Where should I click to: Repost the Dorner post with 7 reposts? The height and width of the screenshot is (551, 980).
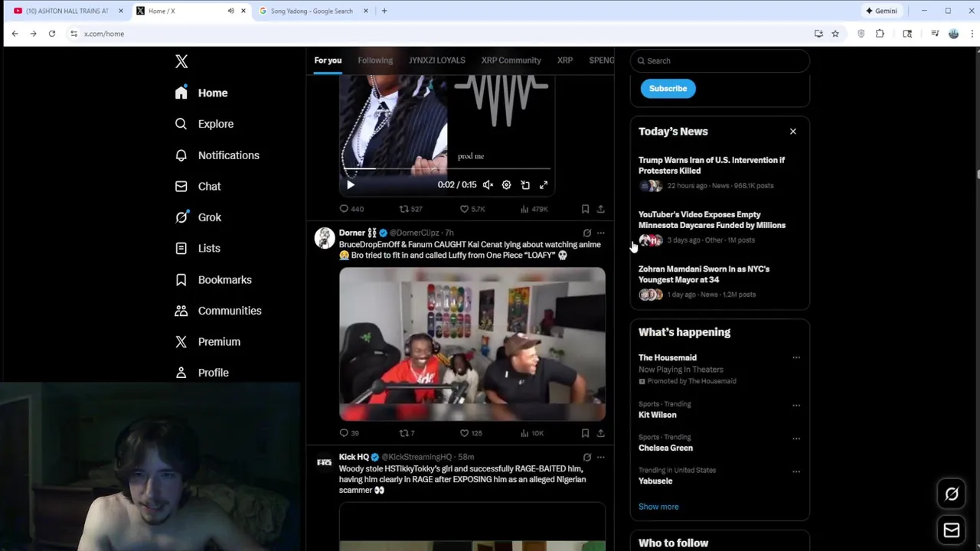(407, 433)
